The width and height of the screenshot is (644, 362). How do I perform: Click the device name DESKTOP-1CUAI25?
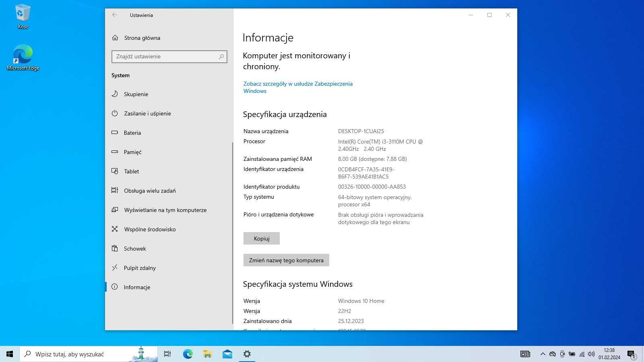tap(361, 131)
